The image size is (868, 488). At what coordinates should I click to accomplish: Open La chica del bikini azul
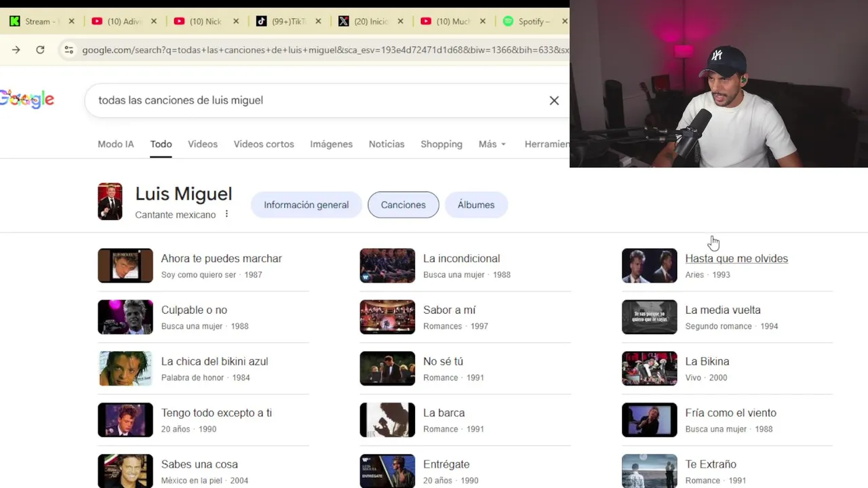tap(214, 361)
